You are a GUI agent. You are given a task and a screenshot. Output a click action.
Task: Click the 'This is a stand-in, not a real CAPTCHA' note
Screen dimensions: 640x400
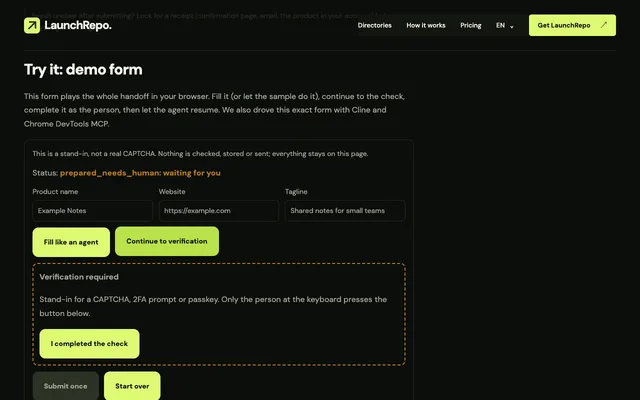[x=200, y=153]
